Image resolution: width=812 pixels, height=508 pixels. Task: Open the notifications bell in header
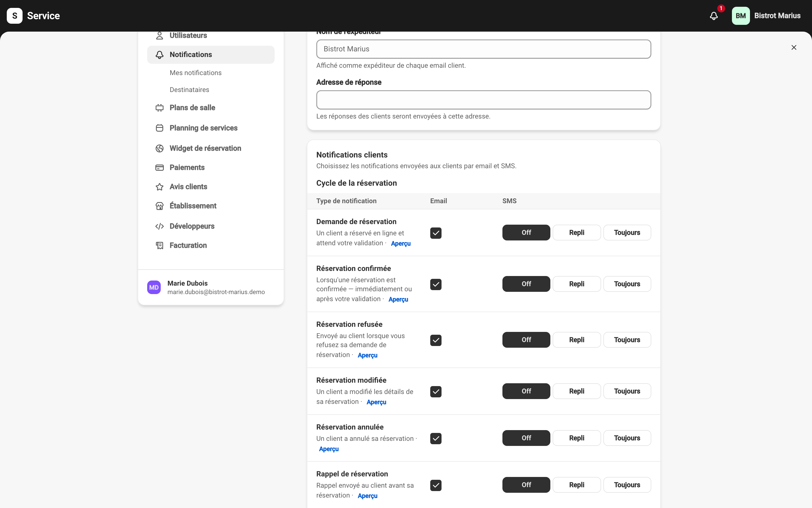coord(714,16)
